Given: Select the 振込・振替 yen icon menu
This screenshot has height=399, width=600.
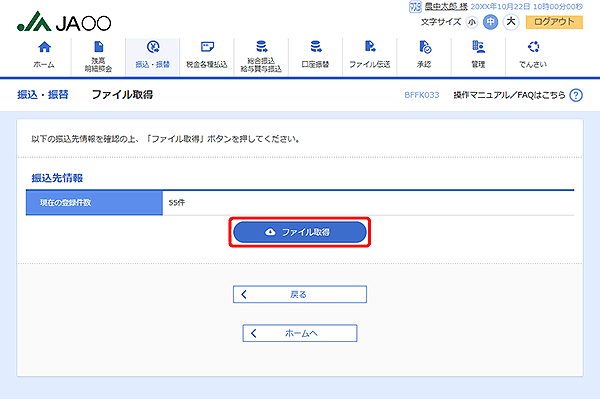Looking at the screenshot, I should (x=153, y=47).
